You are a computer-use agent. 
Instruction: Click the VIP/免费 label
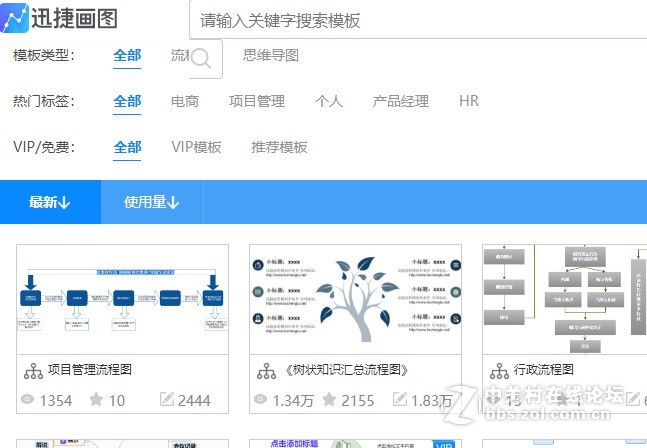tap(44, 147)
